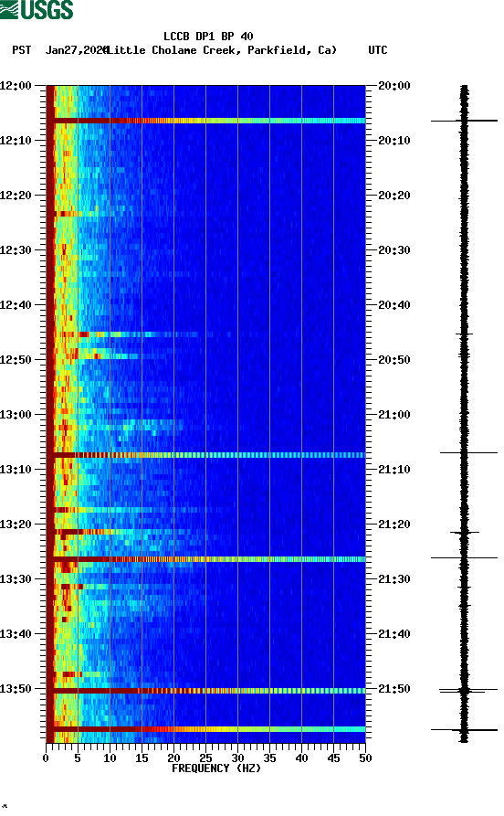504x816 pixels.
Task: Click the 20:50 UTC time label
Action: click(394, 360)
